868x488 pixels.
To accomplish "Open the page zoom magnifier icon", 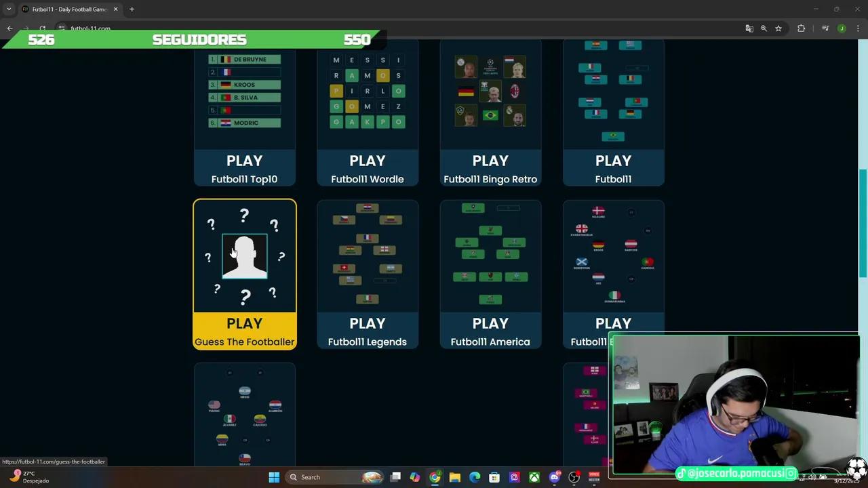I will click(x=764, y=28).
